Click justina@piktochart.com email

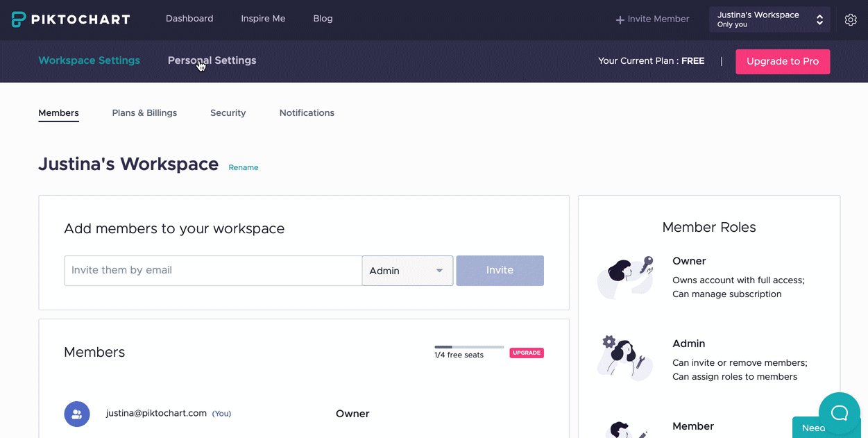click(x=156, y=413)
